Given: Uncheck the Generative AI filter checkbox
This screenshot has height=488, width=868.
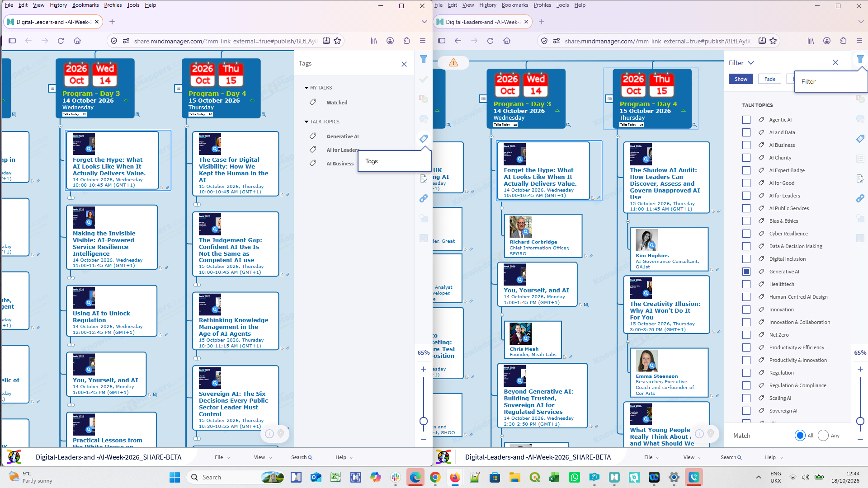Looking at the screenshot, I should tap(746, 272).
